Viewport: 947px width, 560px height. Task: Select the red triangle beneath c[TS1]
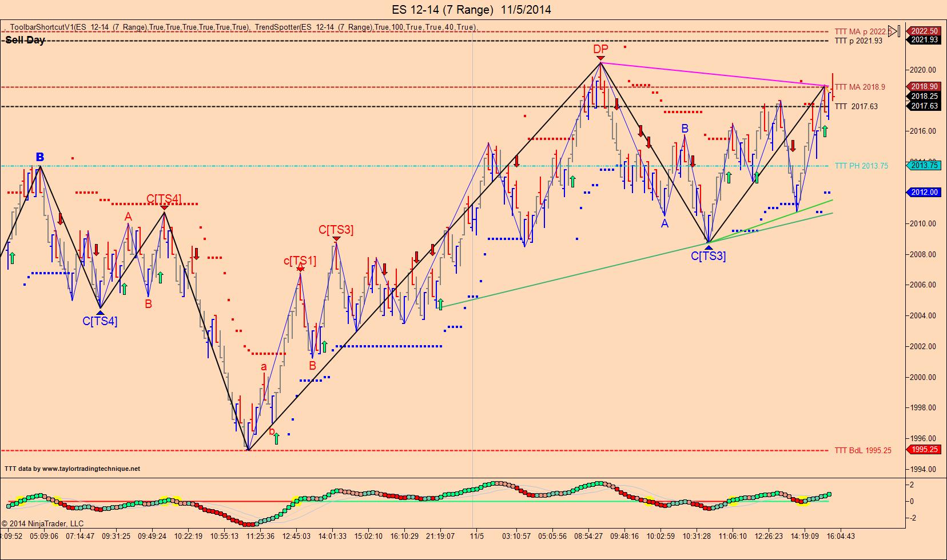click(x=300, y=269)
